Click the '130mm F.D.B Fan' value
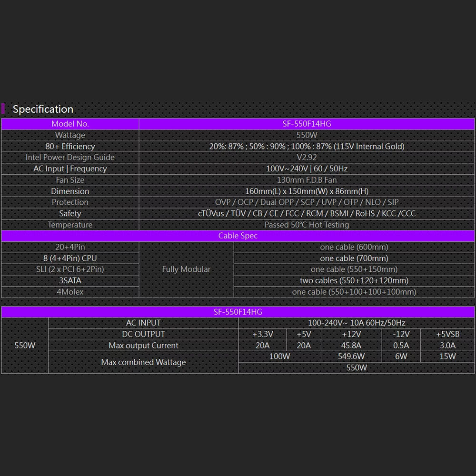 coord(307,180)
